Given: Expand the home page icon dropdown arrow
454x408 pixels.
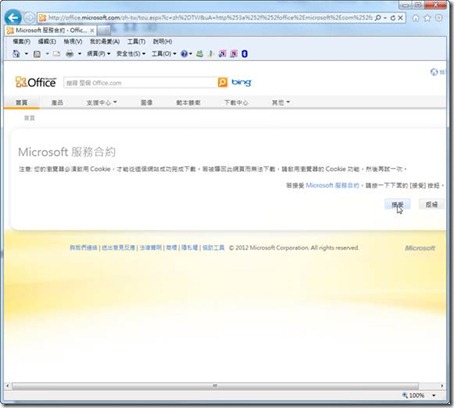Looking at the screenshot, I should coord(26,54).
